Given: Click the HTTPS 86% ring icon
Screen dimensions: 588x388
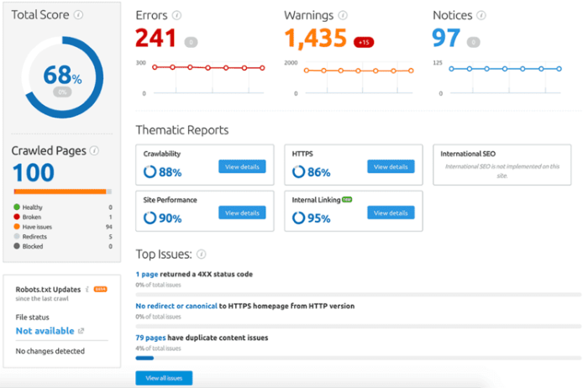Looking at the screenshot, I should [x=298, y=171].
